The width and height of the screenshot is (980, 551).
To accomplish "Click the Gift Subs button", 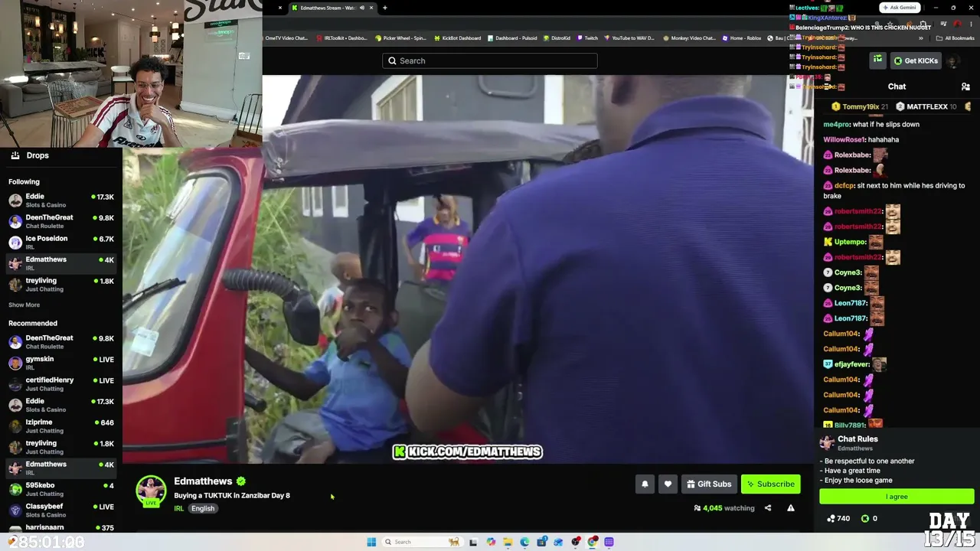I will [709, 484].
